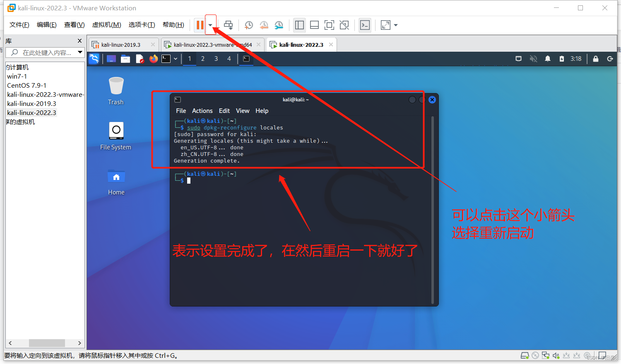Open the file manager in Kali panel
This screenshot has width=621, height=364.
(125, 59)
